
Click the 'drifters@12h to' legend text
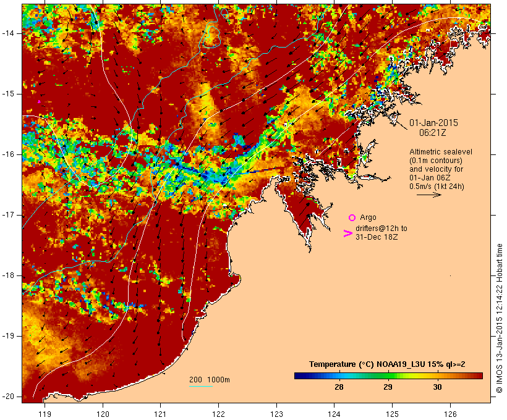[x=381, y=229]
